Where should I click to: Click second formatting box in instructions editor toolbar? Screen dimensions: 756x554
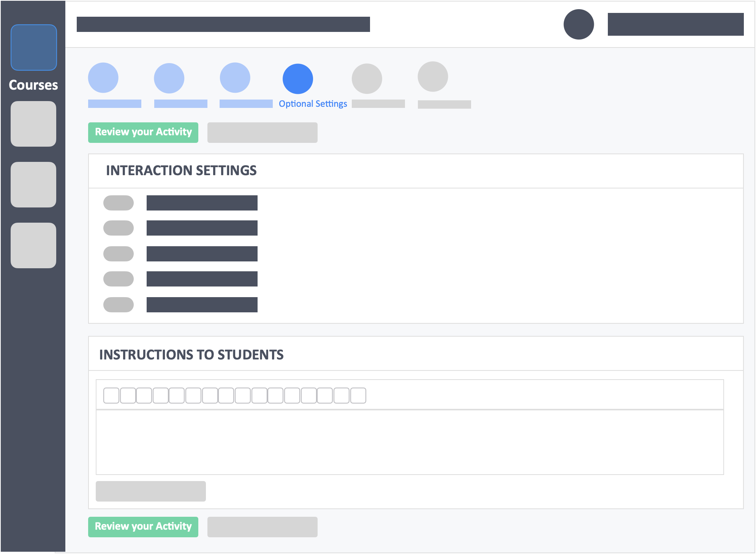128,396
